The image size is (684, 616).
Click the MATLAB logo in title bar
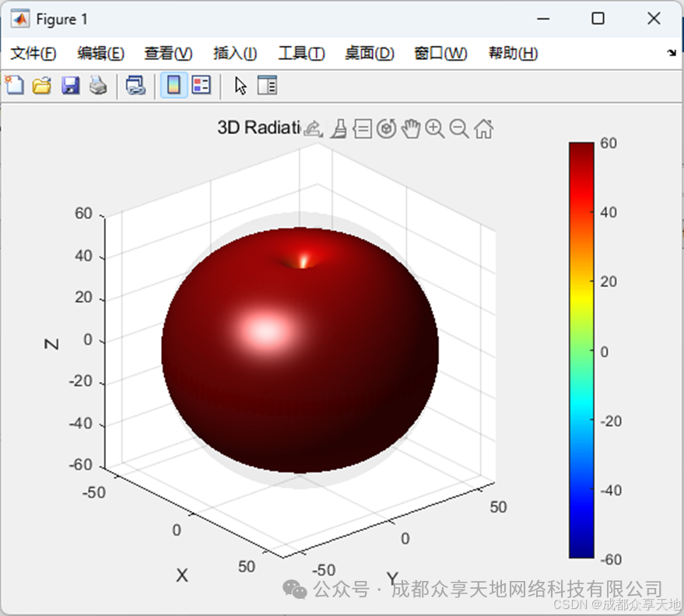[x=20, y=19]
